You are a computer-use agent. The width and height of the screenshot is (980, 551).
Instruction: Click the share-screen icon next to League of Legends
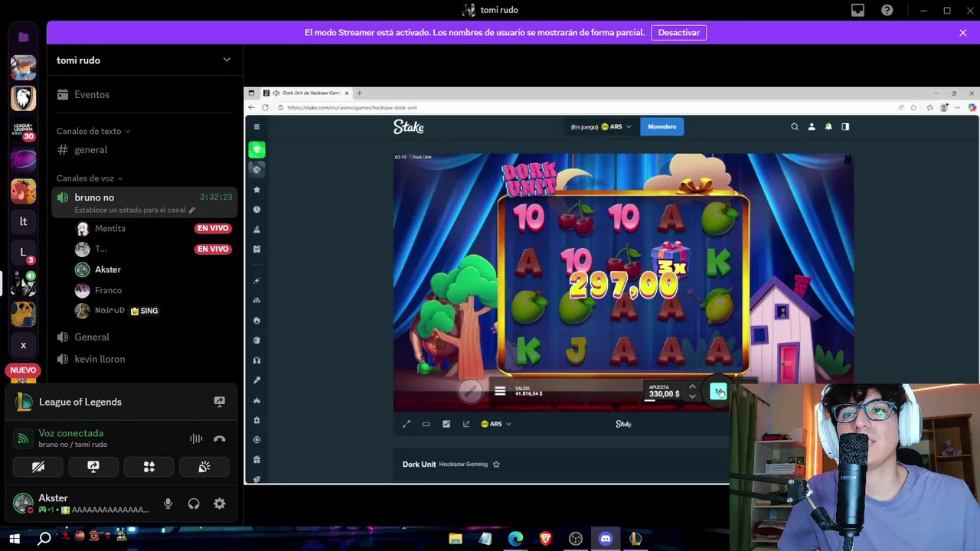(x=220, y=402)
